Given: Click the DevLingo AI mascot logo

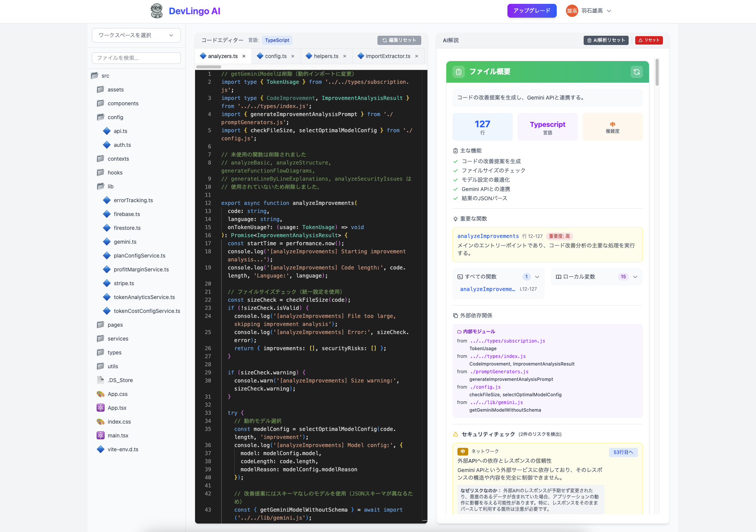Looking at the screenshot, I should pos(157,11).
